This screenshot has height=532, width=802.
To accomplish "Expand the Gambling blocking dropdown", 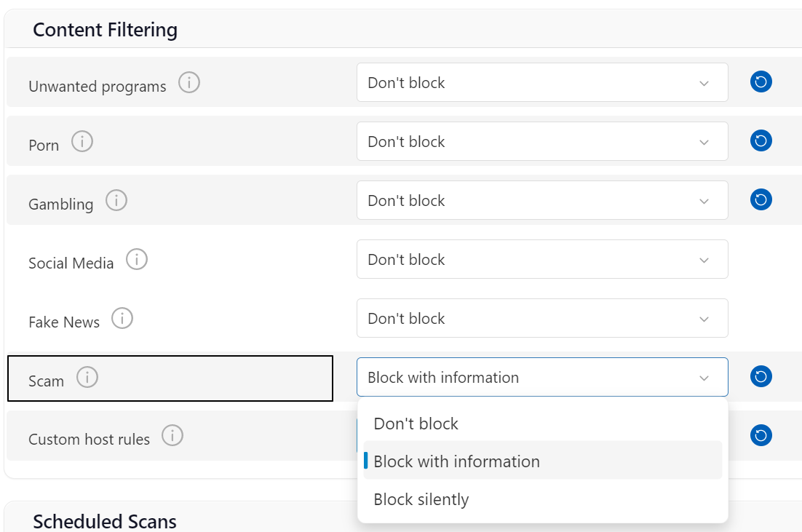I will click(x=542, y=200).
